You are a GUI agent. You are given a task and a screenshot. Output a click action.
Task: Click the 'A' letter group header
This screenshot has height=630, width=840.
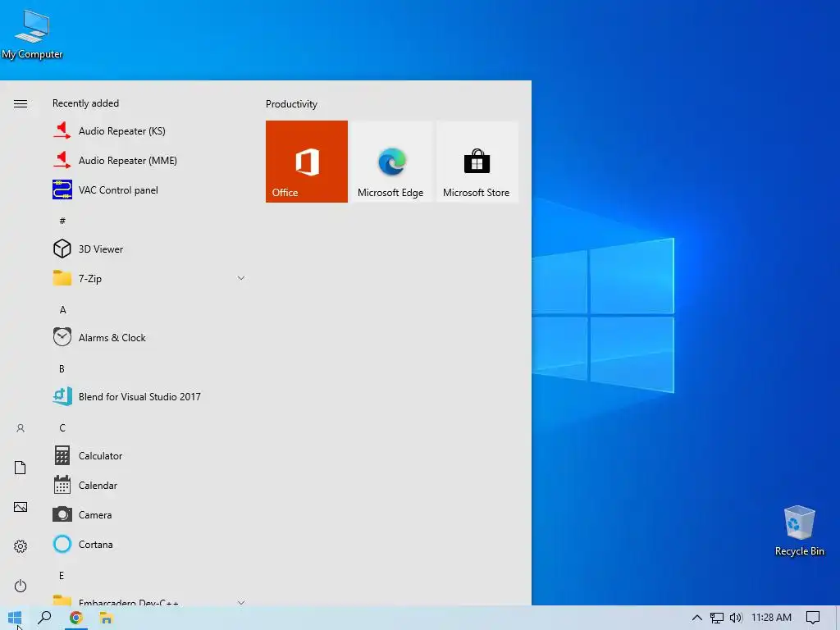[62, 309]
